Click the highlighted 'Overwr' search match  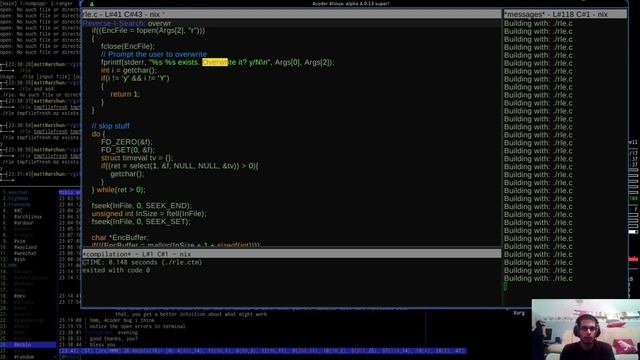(x=215, y=62)
